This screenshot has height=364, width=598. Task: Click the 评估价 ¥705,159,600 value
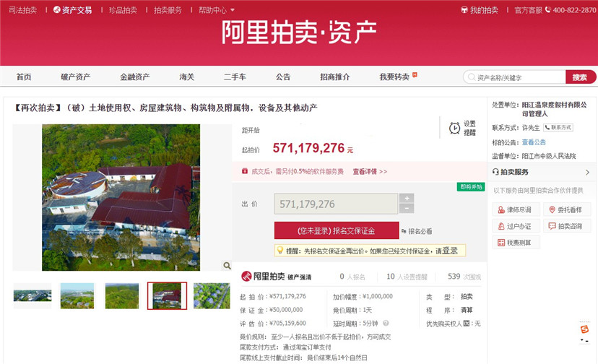point(287,323)
